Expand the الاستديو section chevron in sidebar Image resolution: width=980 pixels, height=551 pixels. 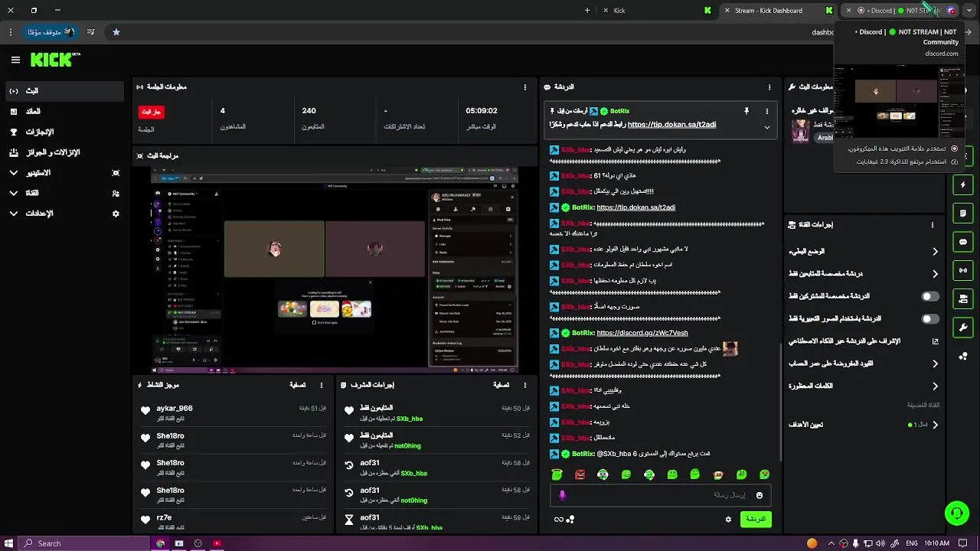point(14,173)
